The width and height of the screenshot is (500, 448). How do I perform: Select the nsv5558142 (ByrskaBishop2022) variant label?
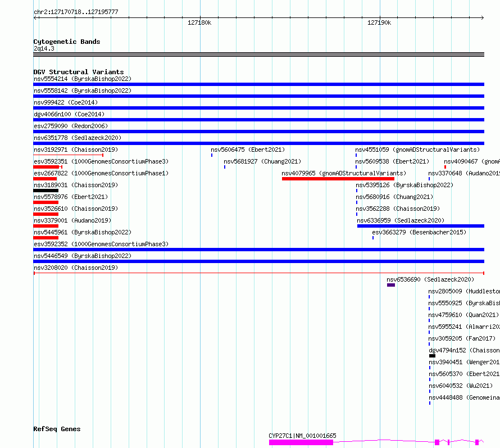83,90
